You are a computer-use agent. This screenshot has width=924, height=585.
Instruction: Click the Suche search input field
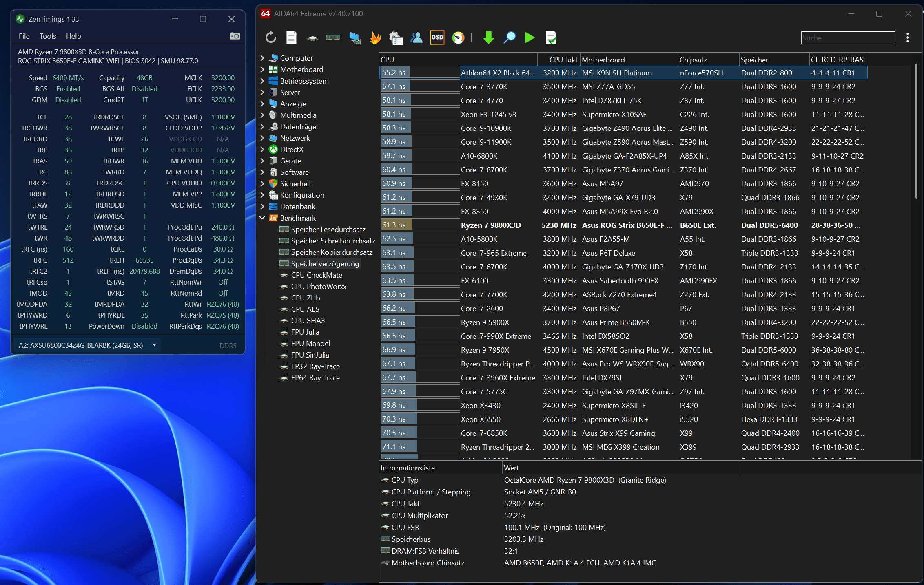pos(848,38)
